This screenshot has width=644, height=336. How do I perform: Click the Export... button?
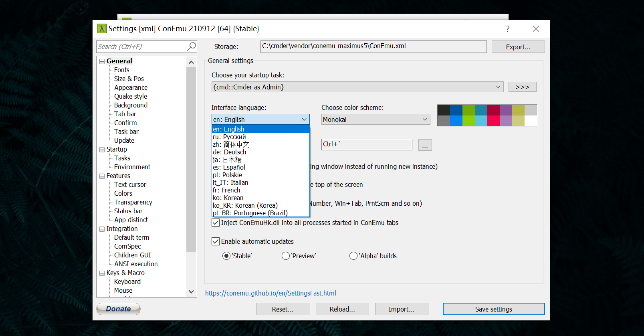click(x=518, y=47)
